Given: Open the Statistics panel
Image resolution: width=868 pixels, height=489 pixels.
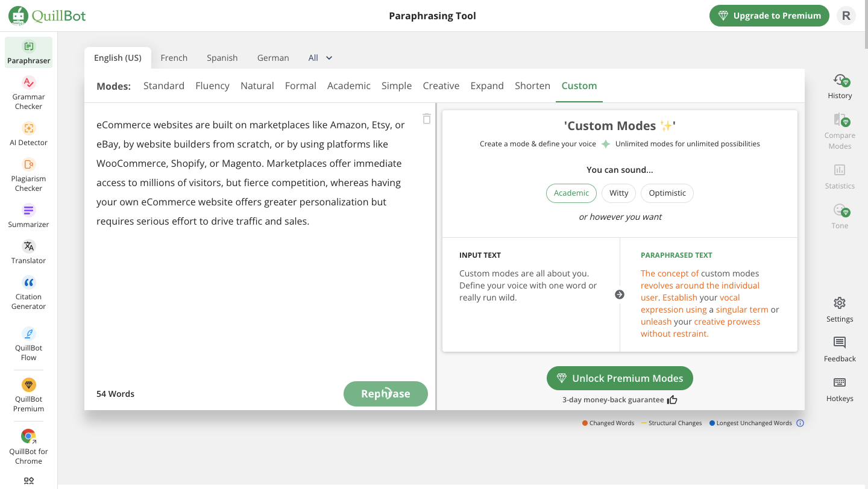Looking at the screenshot, I should 840,176.
